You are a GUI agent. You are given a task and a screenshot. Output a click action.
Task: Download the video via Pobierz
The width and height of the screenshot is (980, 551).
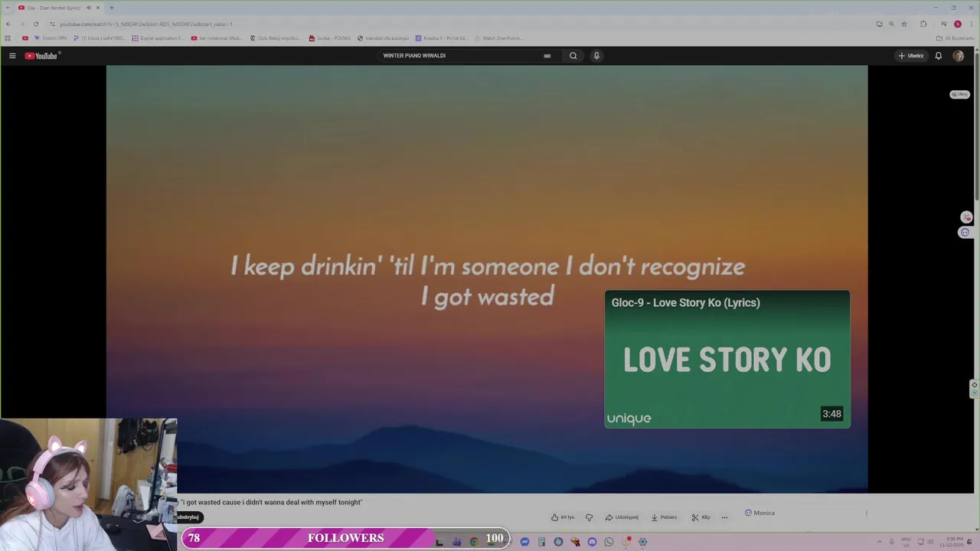pyautogui.click(x=664, y=517)
